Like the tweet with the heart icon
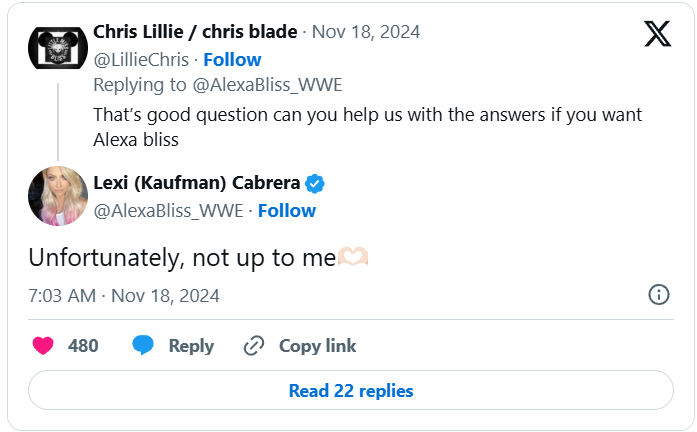Image resolution: width=697 pixels, height=432 pixels. (x=43, y=346)
